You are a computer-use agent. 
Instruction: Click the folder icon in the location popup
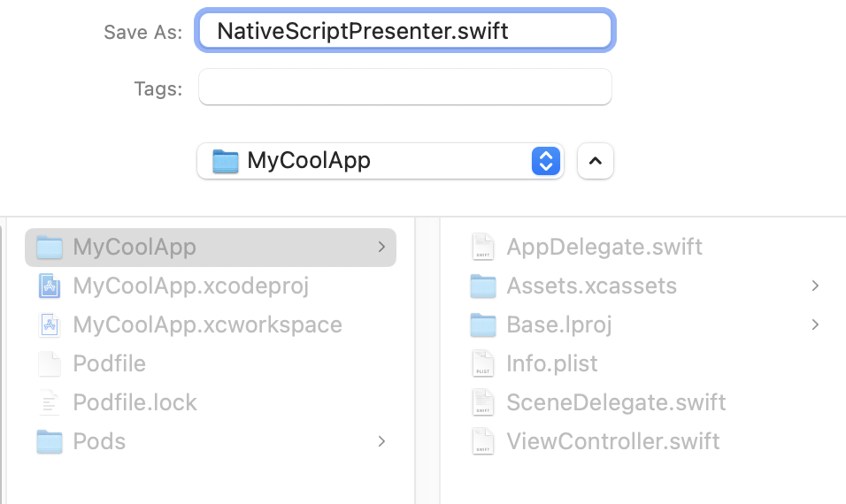pyautogui.click(x=226, y=161)
